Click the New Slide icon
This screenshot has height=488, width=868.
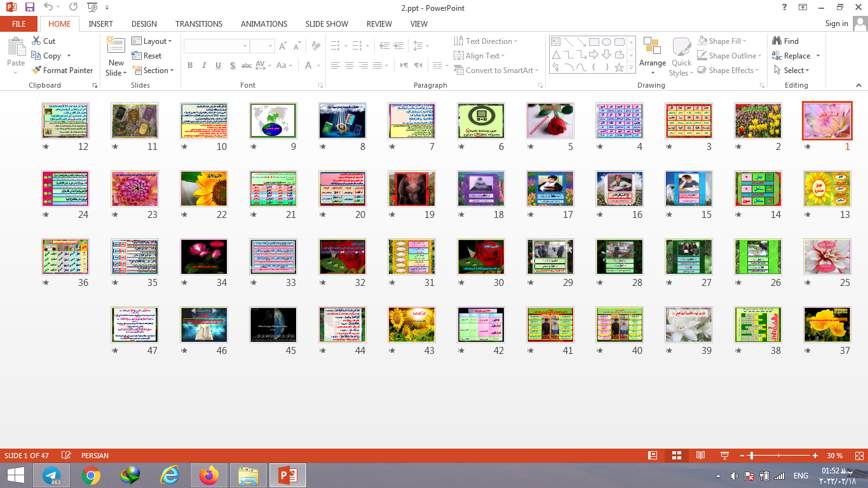coord(116,46)
